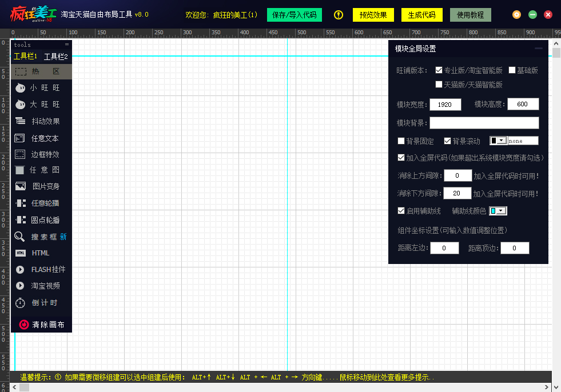Check the 天猫版/天猫智能版 checkbox
The height and width of the screenshot is (392, 561).
point(439,85)
